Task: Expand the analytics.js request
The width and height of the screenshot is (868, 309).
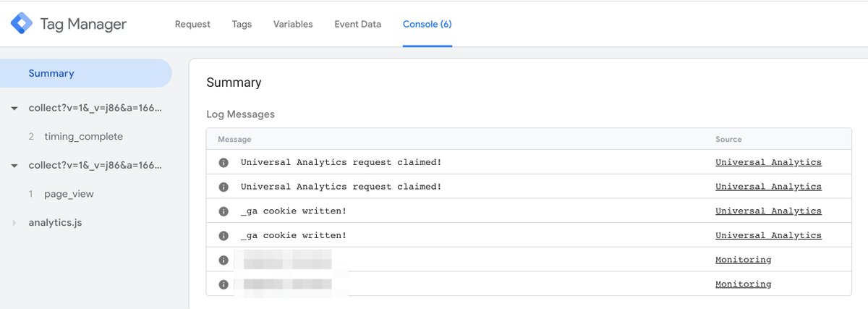Action: 14,223
